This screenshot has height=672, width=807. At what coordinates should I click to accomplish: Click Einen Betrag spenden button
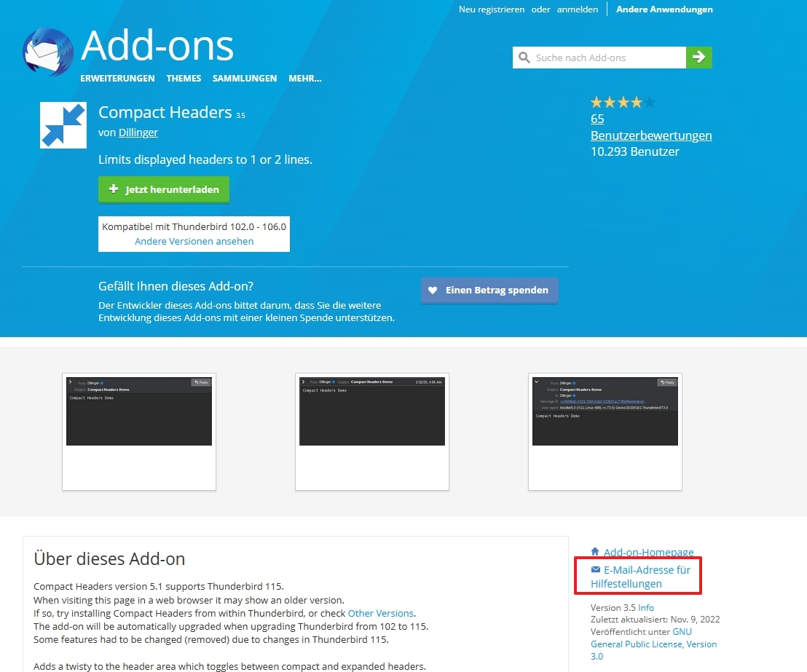pyautogui.click(x=489, y=290)
